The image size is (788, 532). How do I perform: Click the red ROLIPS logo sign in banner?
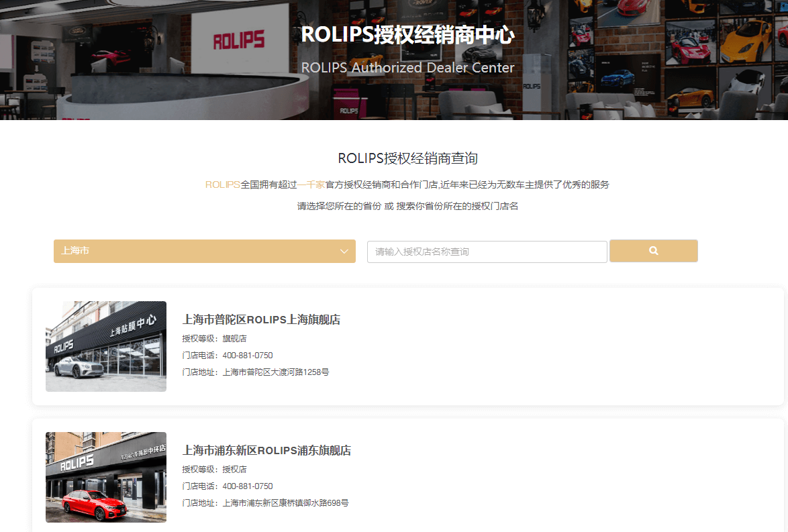[x=238, y=40]
